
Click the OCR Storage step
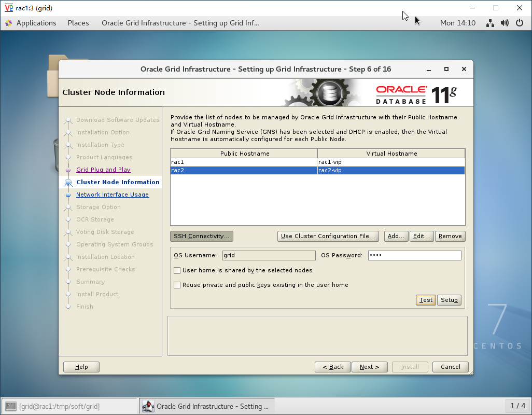click(x=95, y=219)
